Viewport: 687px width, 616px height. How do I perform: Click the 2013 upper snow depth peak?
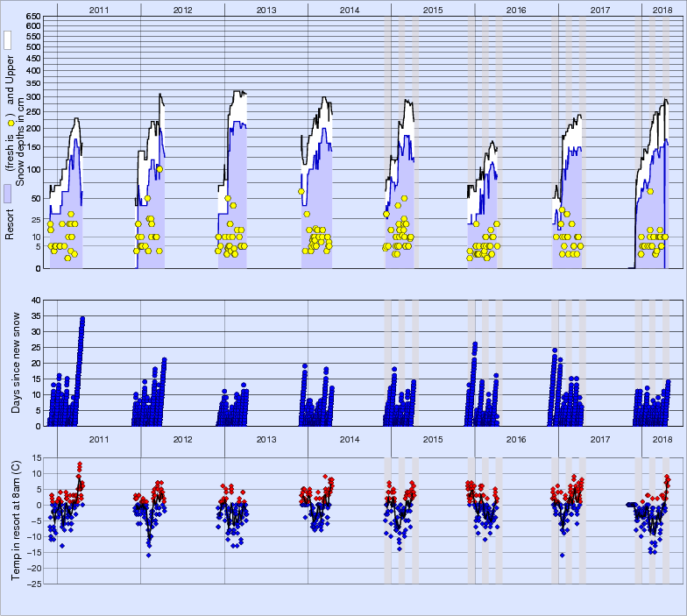coord(238,91)
